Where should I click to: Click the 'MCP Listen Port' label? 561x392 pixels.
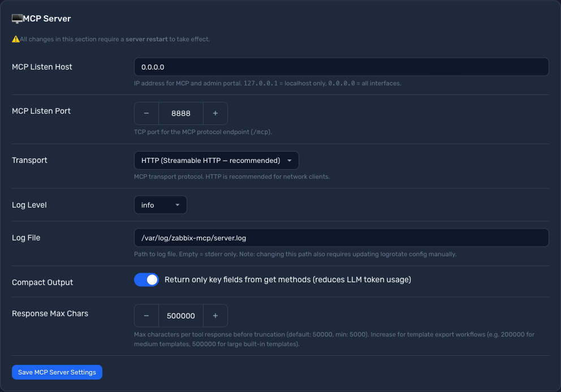point(41,111)
